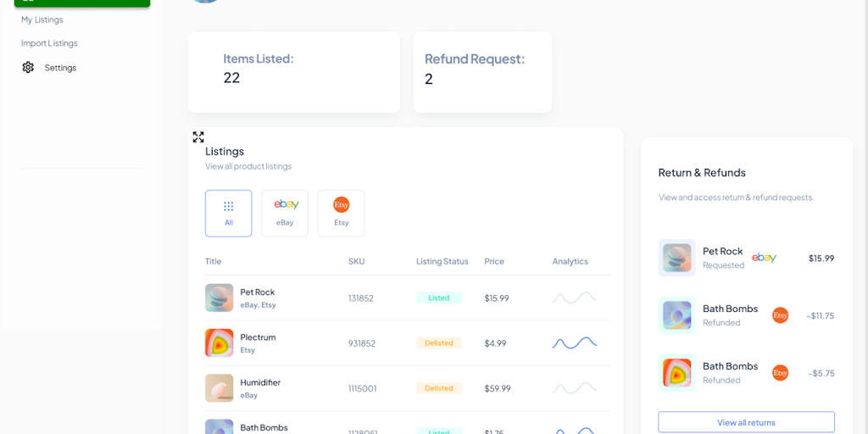Viewport: 868px width, 434px height.
Task: Click SKU 1115001
Action: coord(363,388)
